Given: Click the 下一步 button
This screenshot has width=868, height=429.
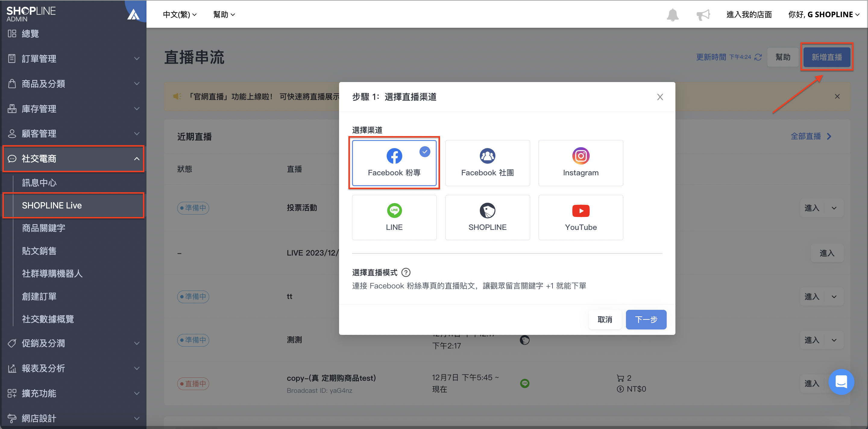Looking at the screenshot, I should [x=646, y=319].
